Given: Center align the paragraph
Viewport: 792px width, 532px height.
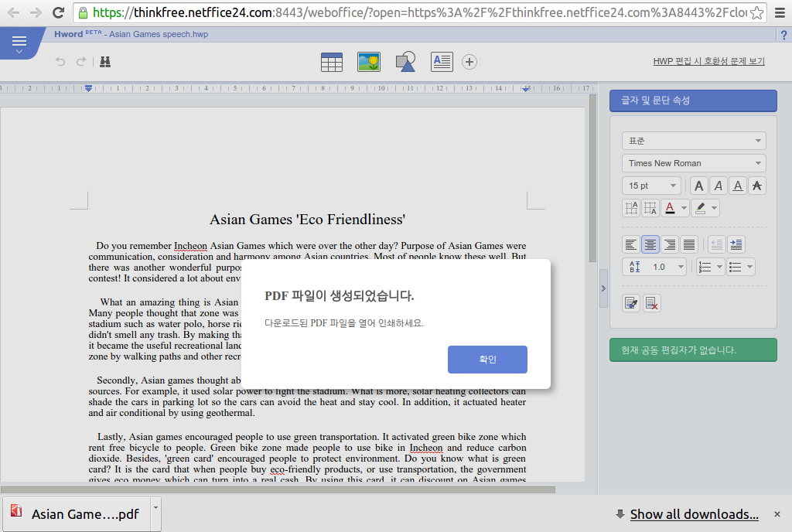Looking at the screenshot, I should pos(650,245).
